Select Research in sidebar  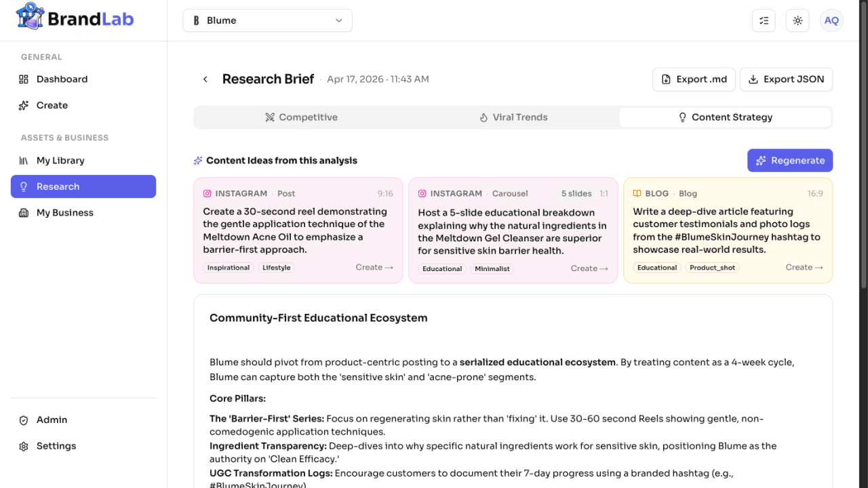(x=83, y=186)
